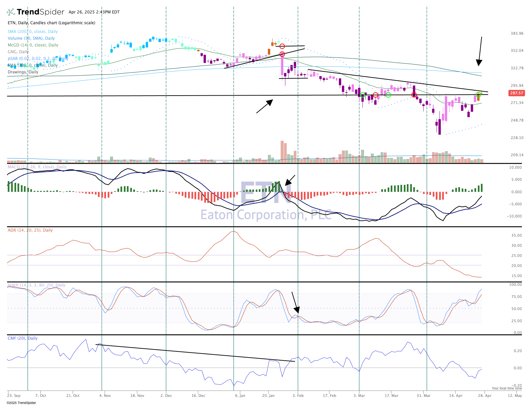Click the green circle on the latest candle
This screenshot has width=532, height=406.
pos(478,95)
